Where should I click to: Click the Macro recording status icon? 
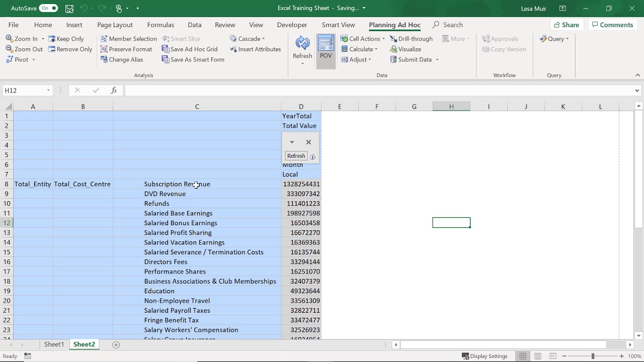pyautogui.click(x=28, y=356)
